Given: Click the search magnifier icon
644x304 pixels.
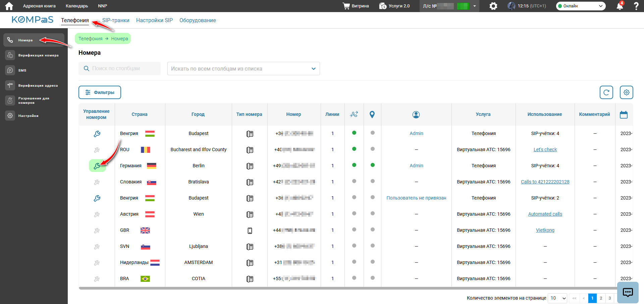Looking at the screenshot, I should coord(87,69).
